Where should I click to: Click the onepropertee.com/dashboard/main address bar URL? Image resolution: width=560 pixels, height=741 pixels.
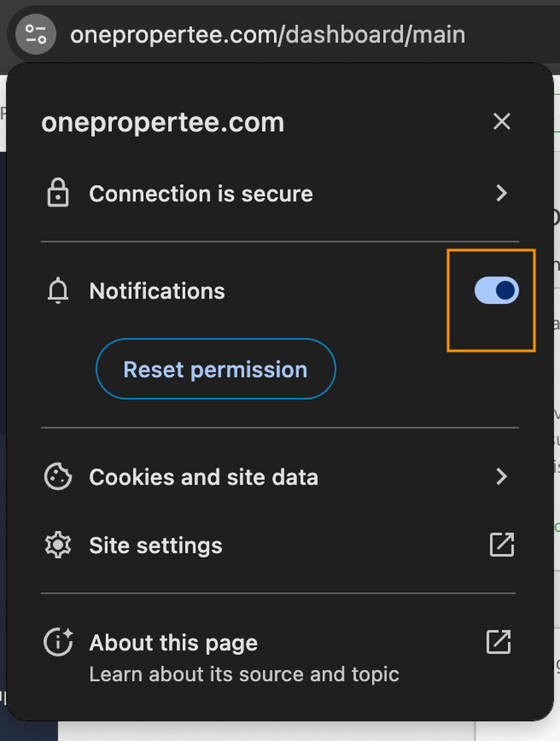267,35
